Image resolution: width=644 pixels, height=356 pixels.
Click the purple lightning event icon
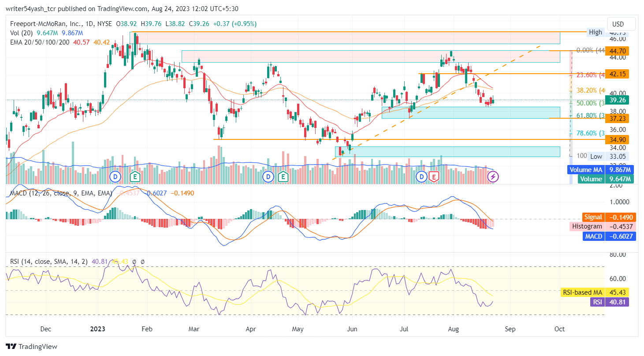[493, 177]
